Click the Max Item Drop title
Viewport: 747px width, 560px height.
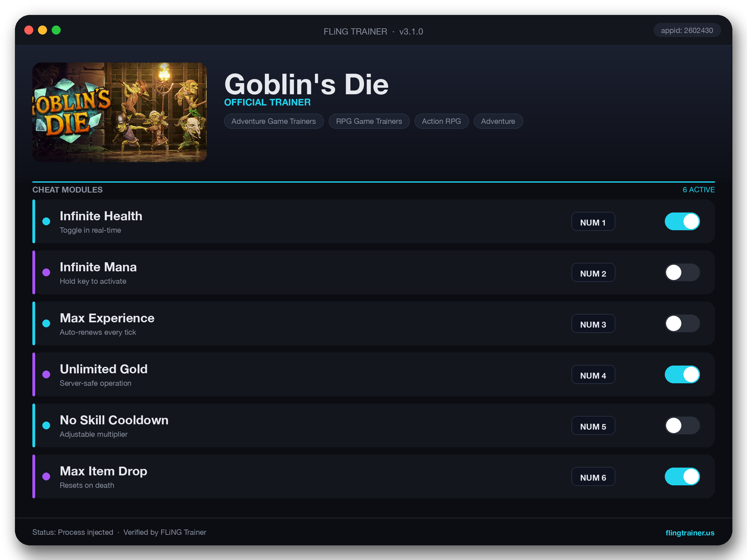[103, 471]
